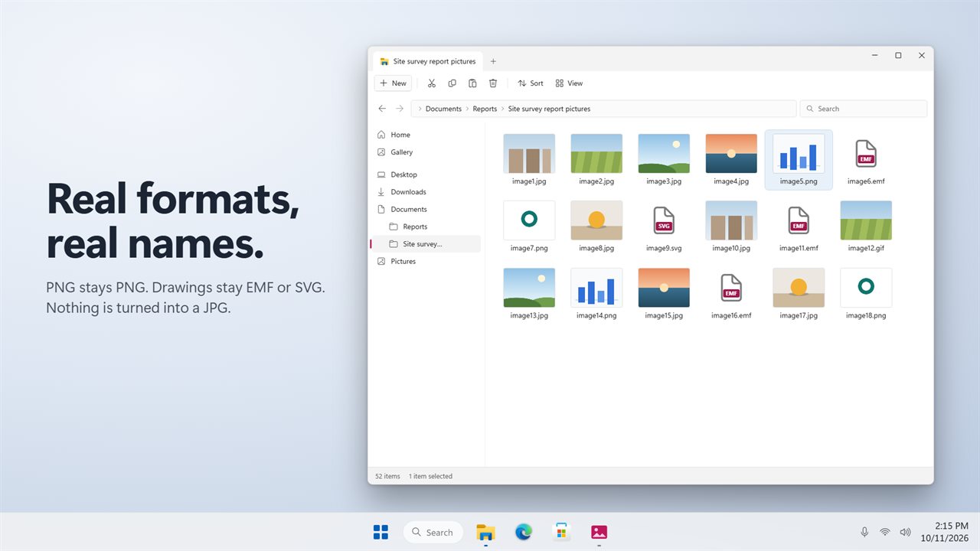The height and width of the screenshot is (551, 980).
Task: Open the Sort dropdown menu
Action: [531, 83]
